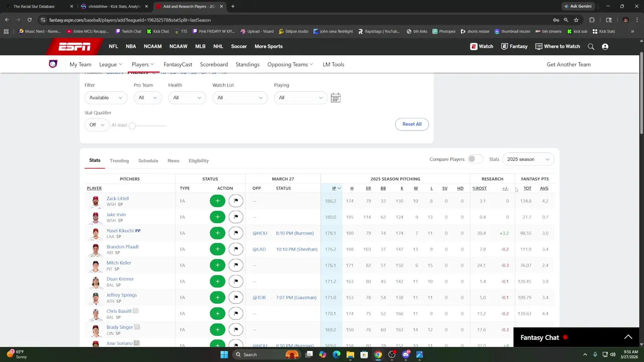644x362 pixels.
Task: Click the Ask Gemini button
Action: pyautogui.click(x=578, y=7)
